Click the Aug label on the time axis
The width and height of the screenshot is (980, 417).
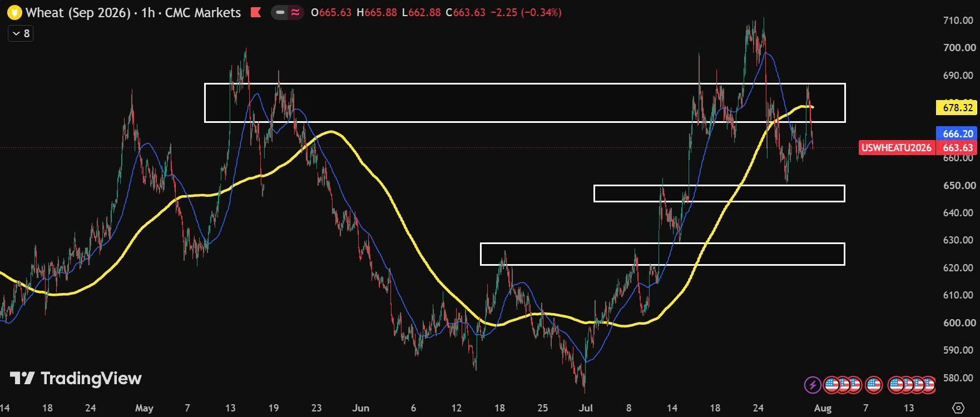(823, 408)
